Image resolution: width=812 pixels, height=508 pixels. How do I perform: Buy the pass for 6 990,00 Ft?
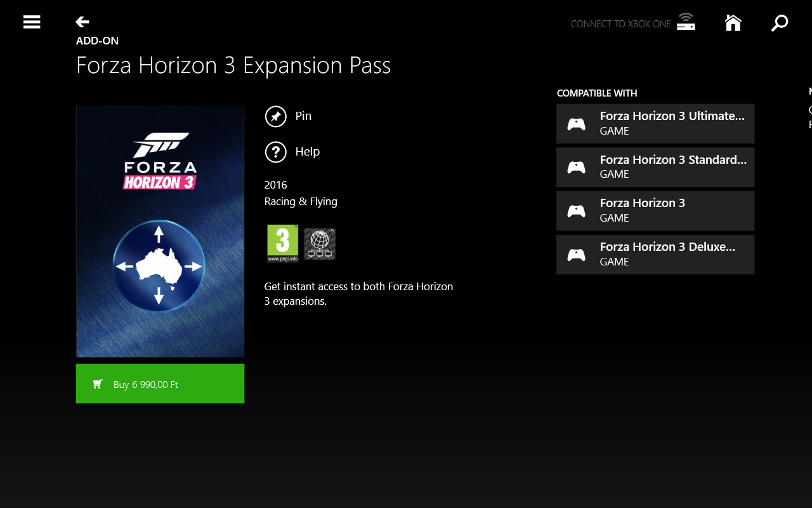point(160,384)
